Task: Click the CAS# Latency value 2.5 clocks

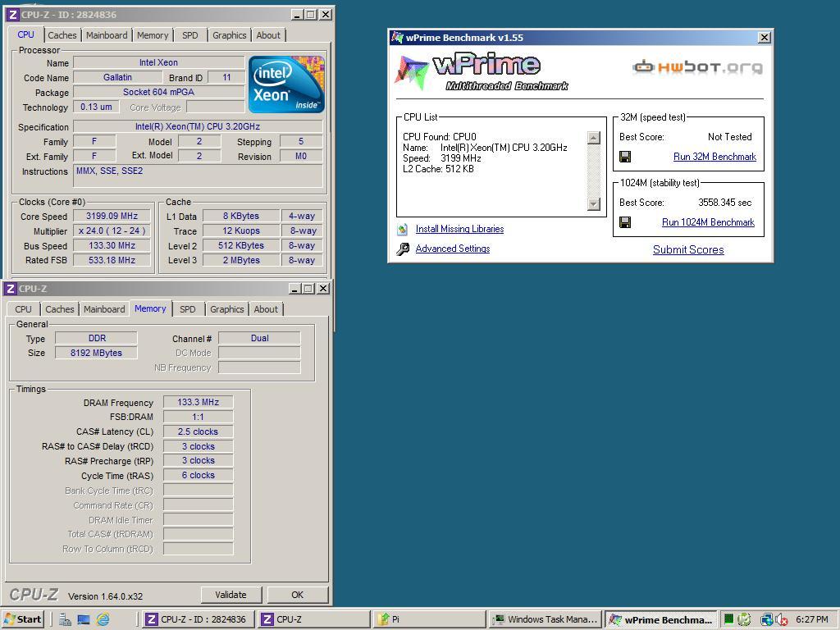Action: click(x=199, y=431)
